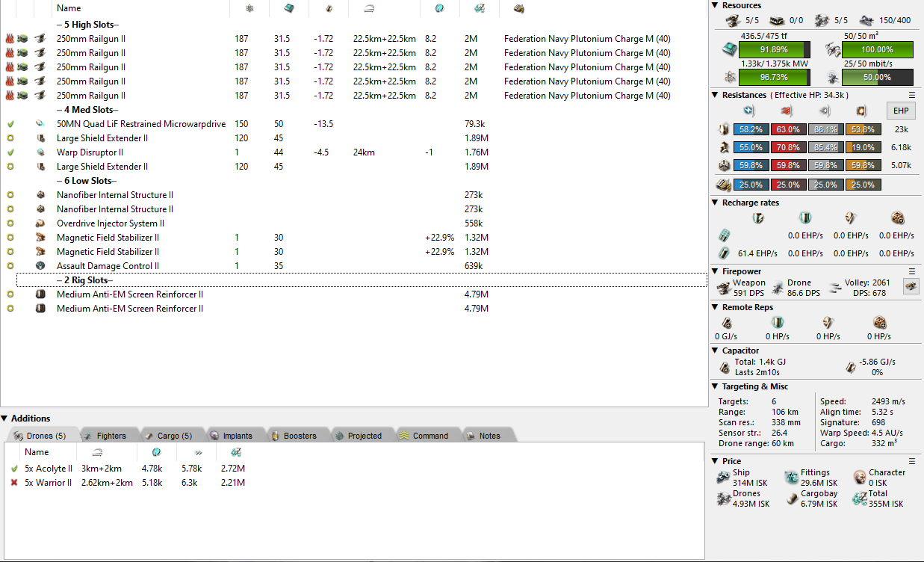The height and width of the screenshot is (562, 924).
Task: Switch to the Implants tab
Action: [x=231, y=436]
